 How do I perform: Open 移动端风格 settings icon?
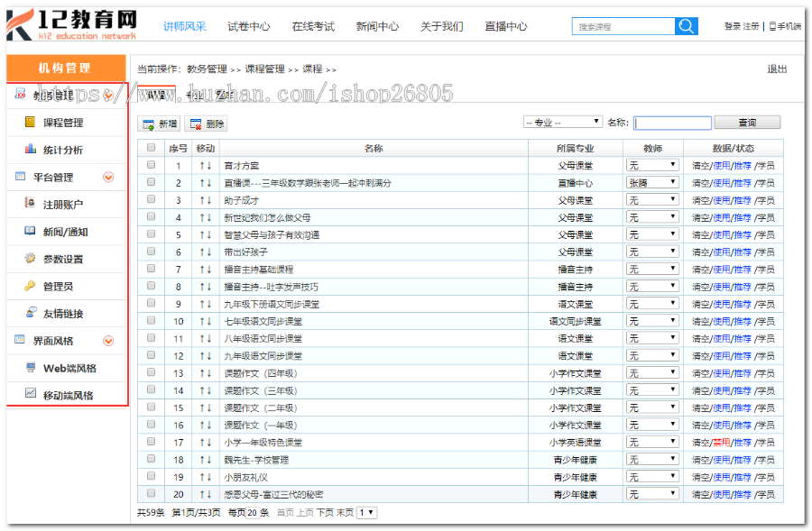(x=32, y=394)
